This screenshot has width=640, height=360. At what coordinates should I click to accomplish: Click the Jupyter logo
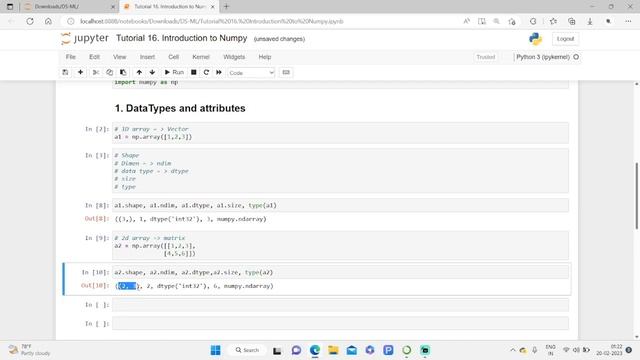coord(85,38)
